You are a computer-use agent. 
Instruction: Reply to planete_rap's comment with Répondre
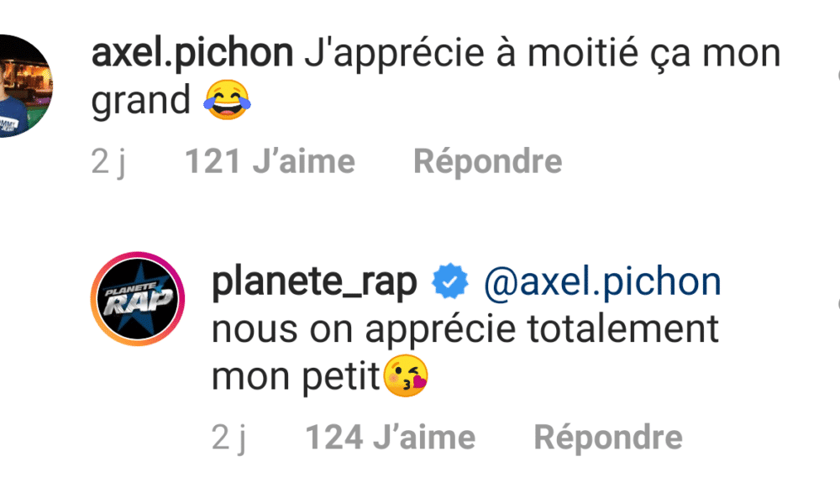(608, 437)
